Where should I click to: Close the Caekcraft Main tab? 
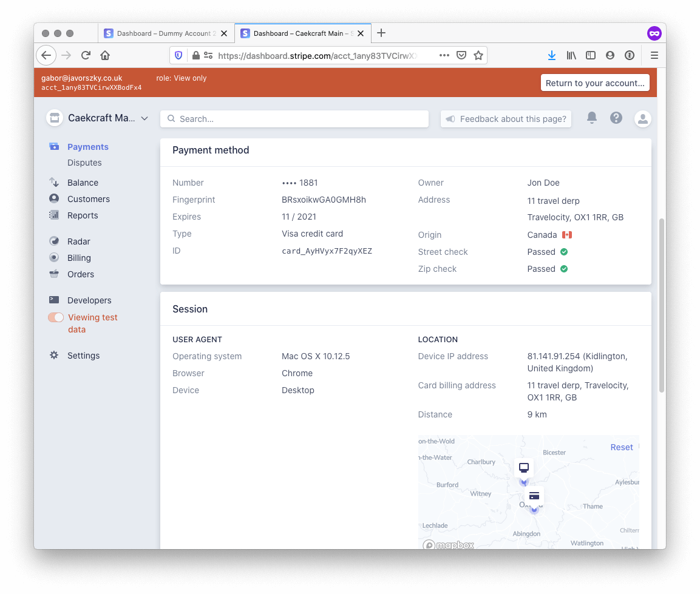361,33
